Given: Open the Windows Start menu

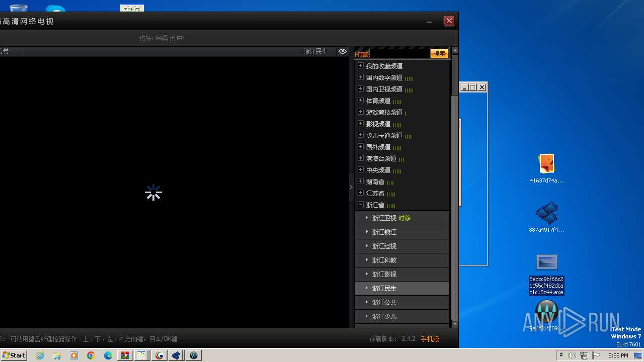Looking at the screenshot, I should tap(14, 355).
